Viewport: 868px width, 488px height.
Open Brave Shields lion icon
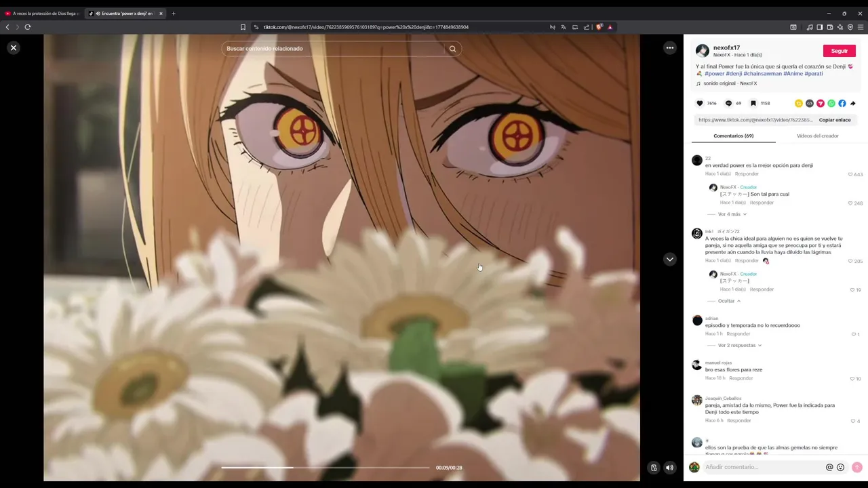599,27
